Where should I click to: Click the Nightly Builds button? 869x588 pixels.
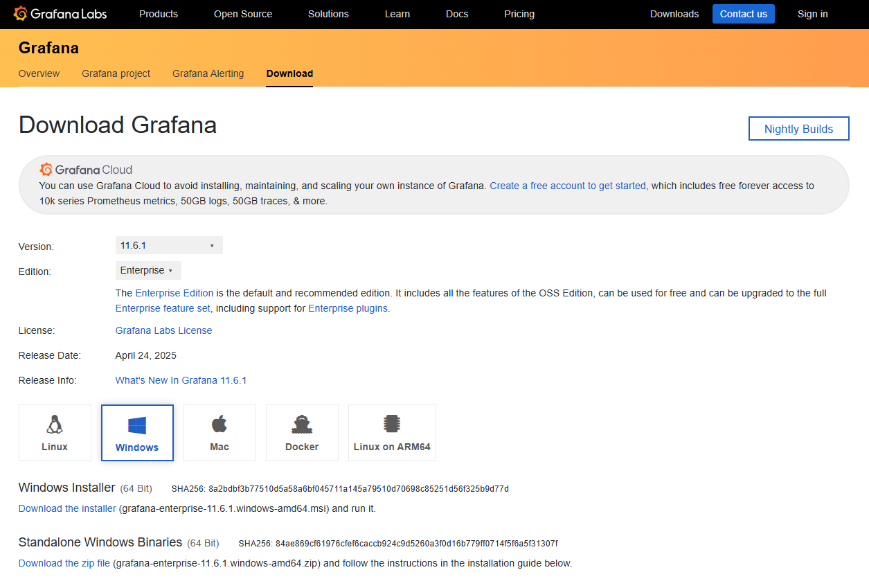pyautogui.click(x=799, y=129)
